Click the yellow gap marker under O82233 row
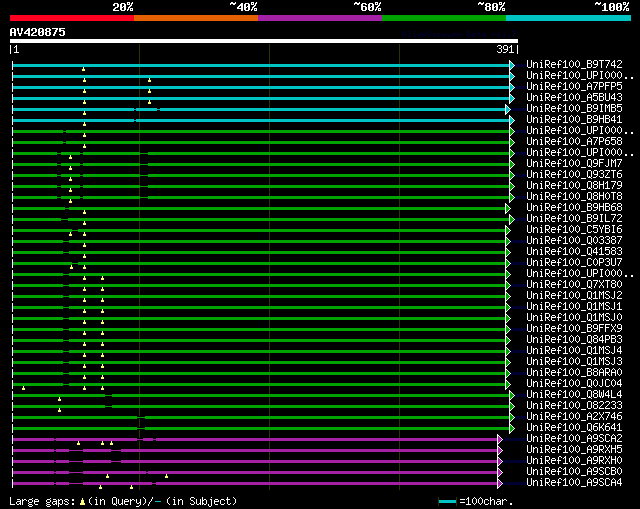This screenshot has height=509, width=640. [x=60, y=410]
